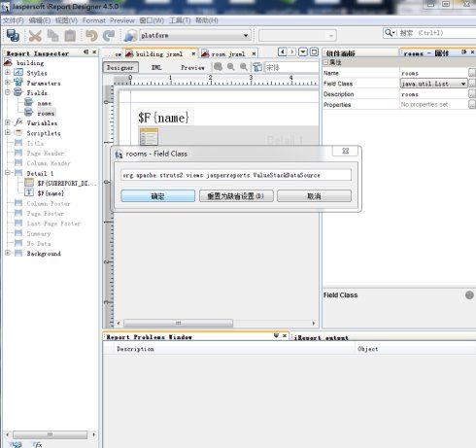Open the 编辑(E) menu
The width and height of the screenshot is (476, 448).
pyautogui.click(x=40, y=20)
